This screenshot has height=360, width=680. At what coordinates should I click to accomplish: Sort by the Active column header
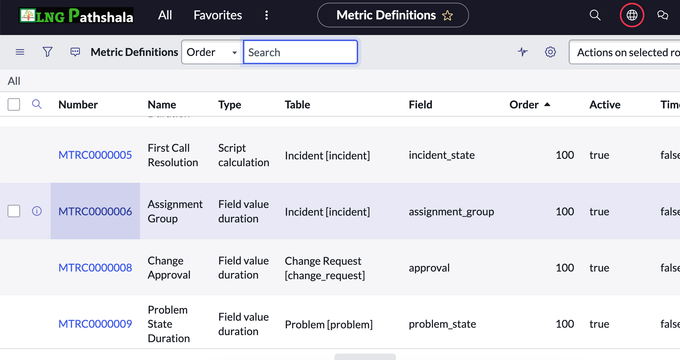605,105
